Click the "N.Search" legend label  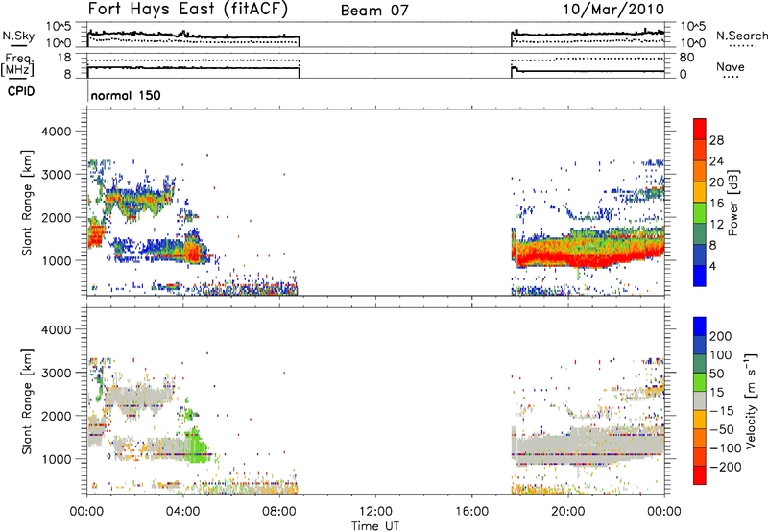click(741, 36)
